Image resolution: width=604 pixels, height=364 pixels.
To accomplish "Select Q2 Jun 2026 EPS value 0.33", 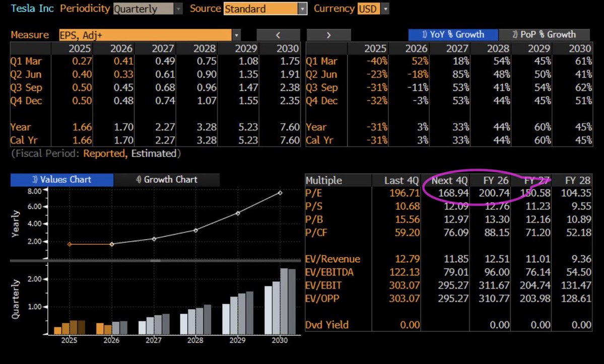I will click(x=123, y=75).
